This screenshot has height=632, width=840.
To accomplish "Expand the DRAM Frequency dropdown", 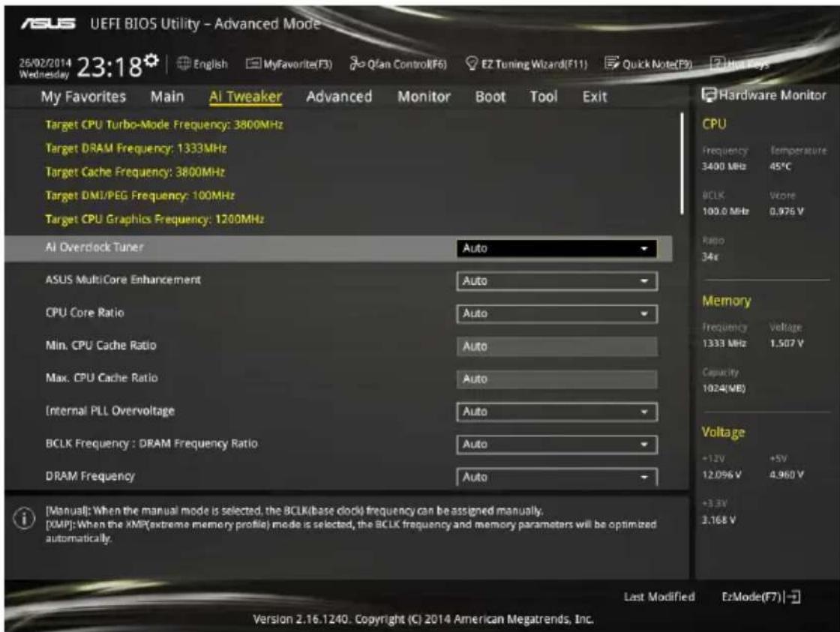I will tap(556, 477).
